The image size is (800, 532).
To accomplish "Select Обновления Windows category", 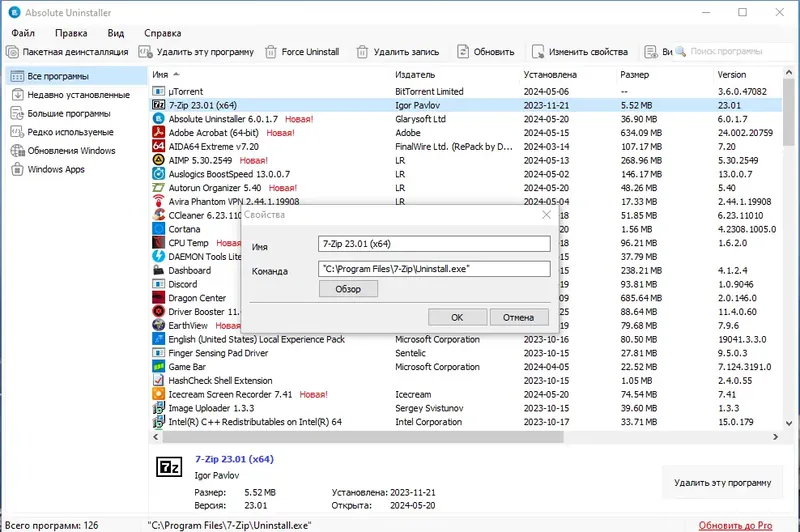I will point(77,151).
